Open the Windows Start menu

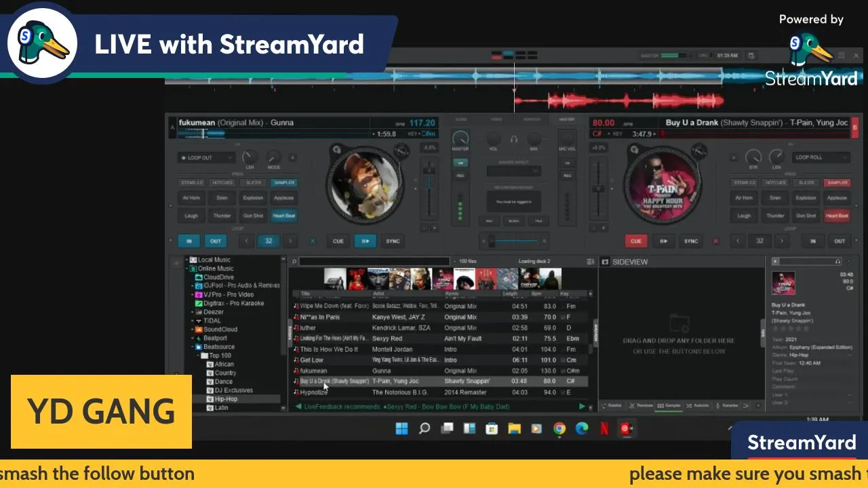401,428
